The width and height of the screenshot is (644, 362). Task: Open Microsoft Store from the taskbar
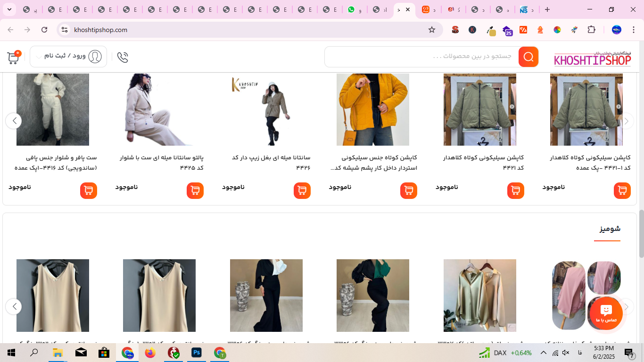tap(104, 353)
